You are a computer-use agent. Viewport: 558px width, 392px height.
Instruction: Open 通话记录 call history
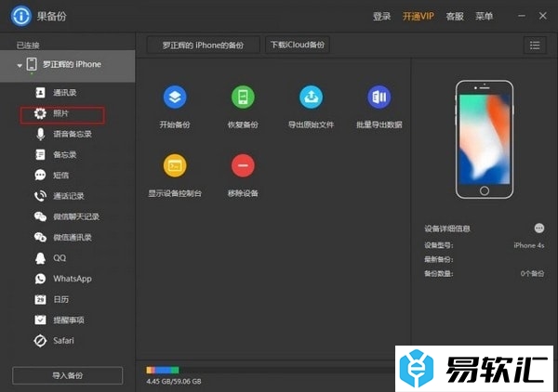[60, 196]
